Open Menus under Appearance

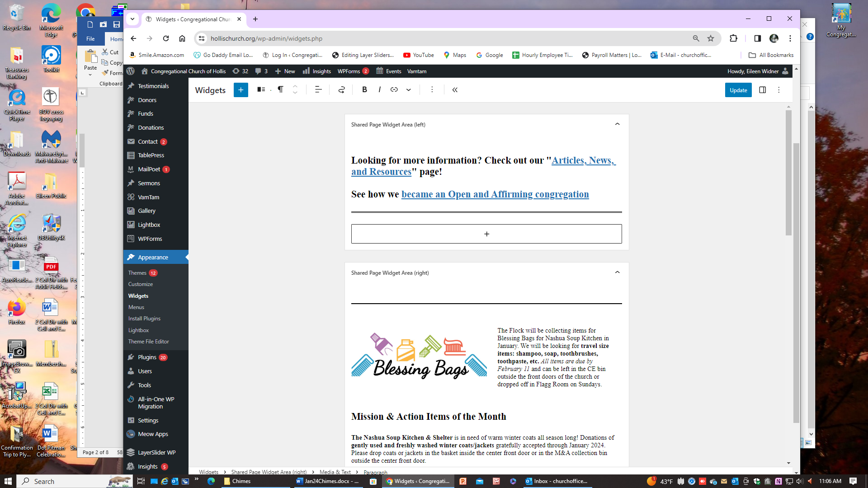coord(136,307)
